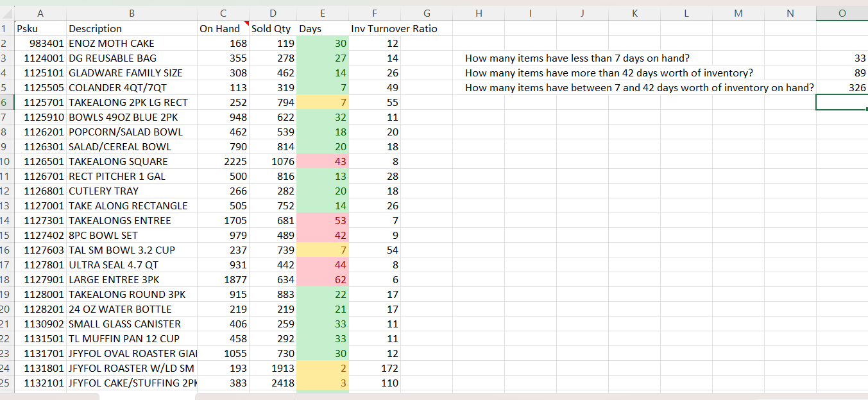Select column E header

[323, 13]
